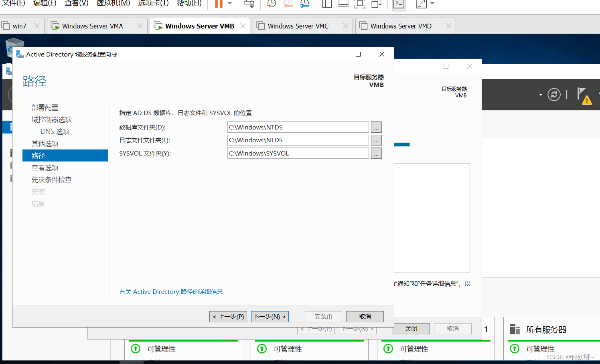Click the stretch guest display icon

(x=421, y=4)
